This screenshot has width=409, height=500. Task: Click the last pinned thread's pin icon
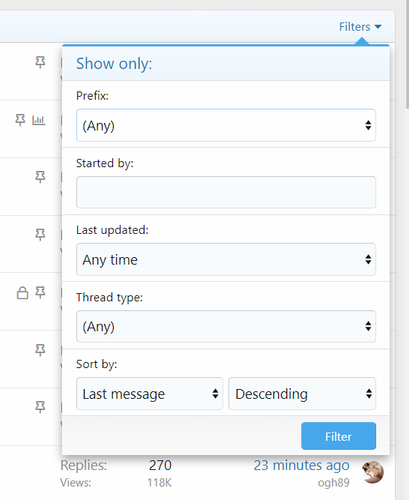pos(40,407)
